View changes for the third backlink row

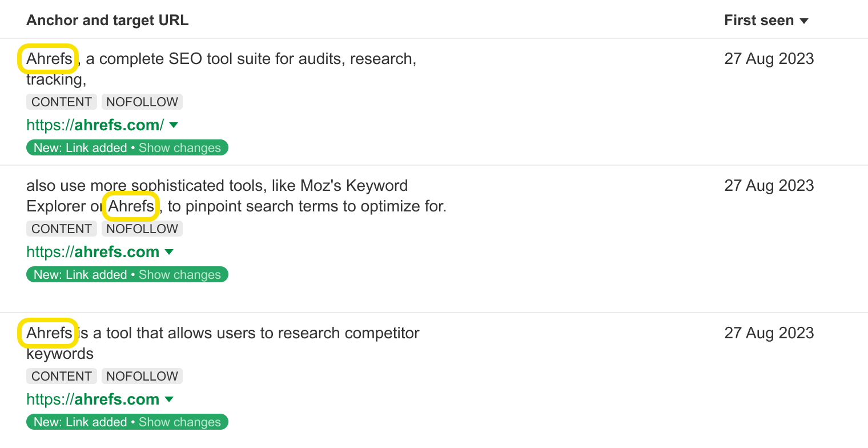(180, 421)
